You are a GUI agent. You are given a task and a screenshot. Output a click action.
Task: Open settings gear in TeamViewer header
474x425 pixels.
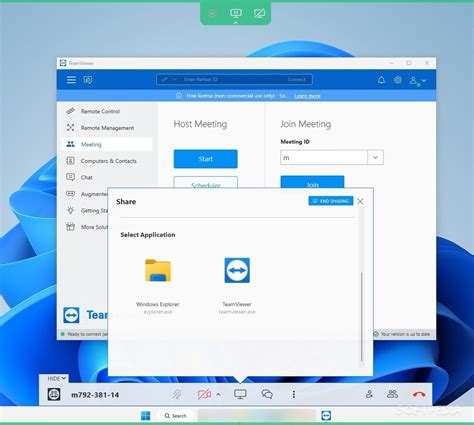(398, 80)
